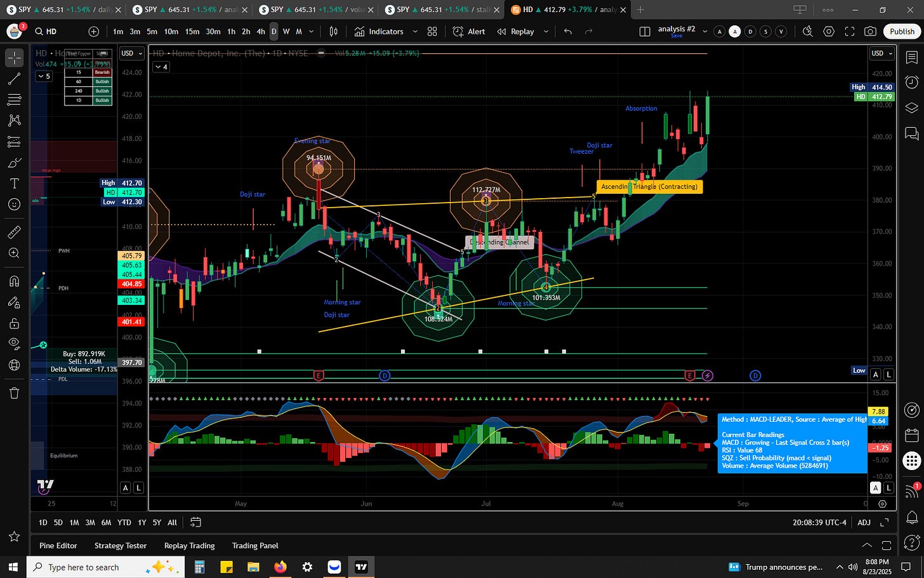Open the XABCD patterns tool
Screen dimensions: 924x578
(14, 121)
